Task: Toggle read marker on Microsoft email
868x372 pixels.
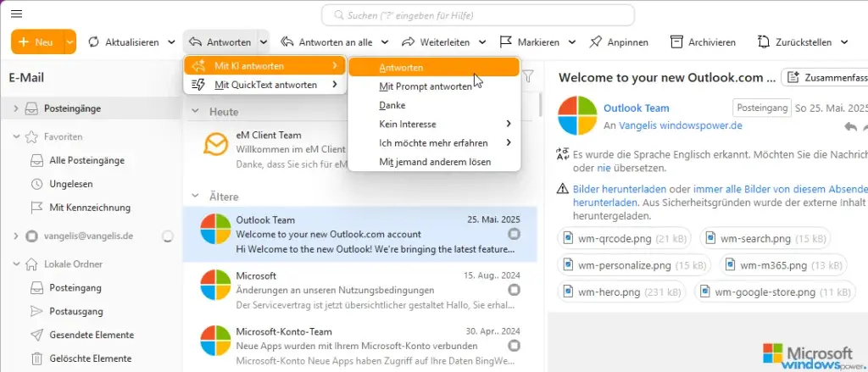Action: 515,290
